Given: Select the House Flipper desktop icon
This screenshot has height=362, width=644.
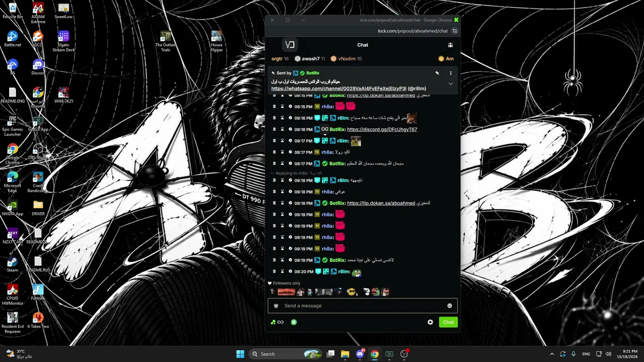Looking at the screenshot, I should click(x=217, y=41).
